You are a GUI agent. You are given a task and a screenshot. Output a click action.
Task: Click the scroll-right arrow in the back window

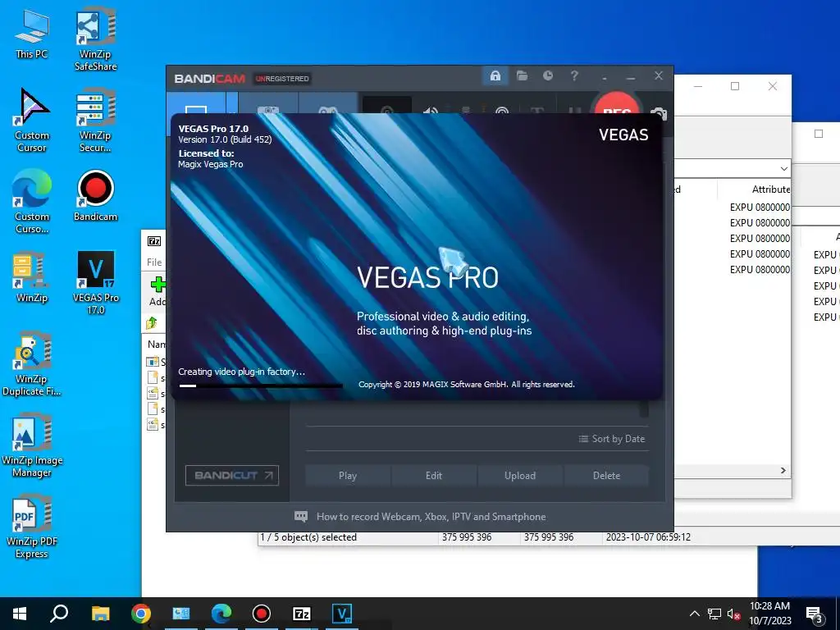click(783, 470)
